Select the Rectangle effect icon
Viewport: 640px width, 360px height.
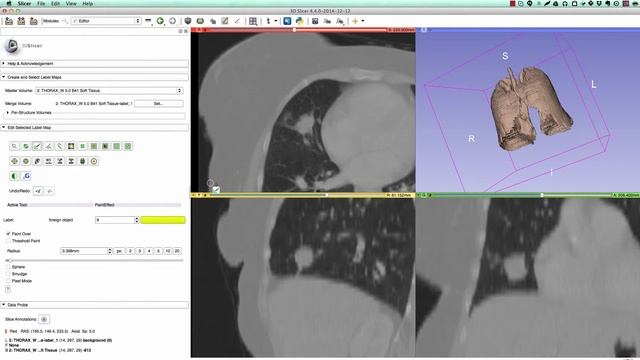(82, 146)
